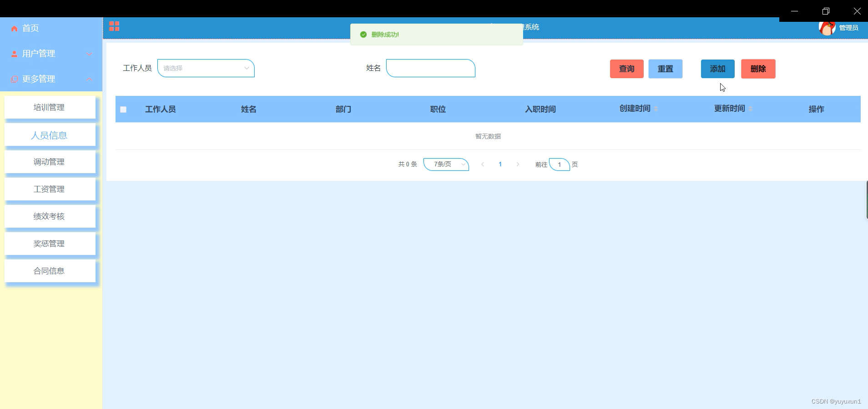Click the green success check icon
This screenshot has height=409, width=868.
pyautogui.click(x=363, y=35)
